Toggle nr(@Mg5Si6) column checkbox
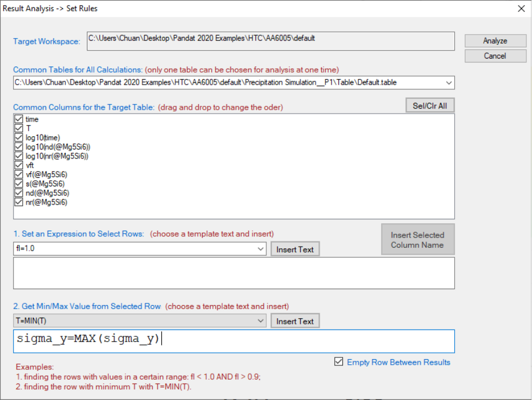 click(19, 202)
